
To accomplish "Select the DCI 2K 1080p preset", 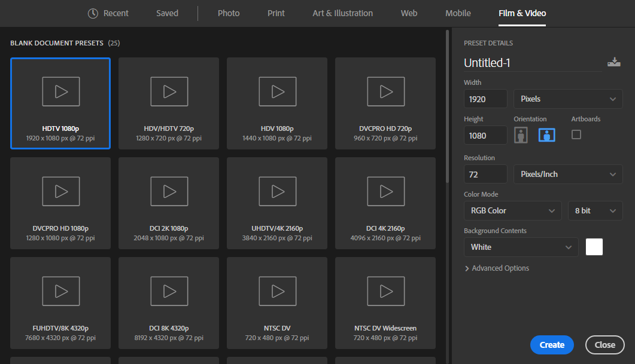I will pyautogui.click(x=169, y=203).
